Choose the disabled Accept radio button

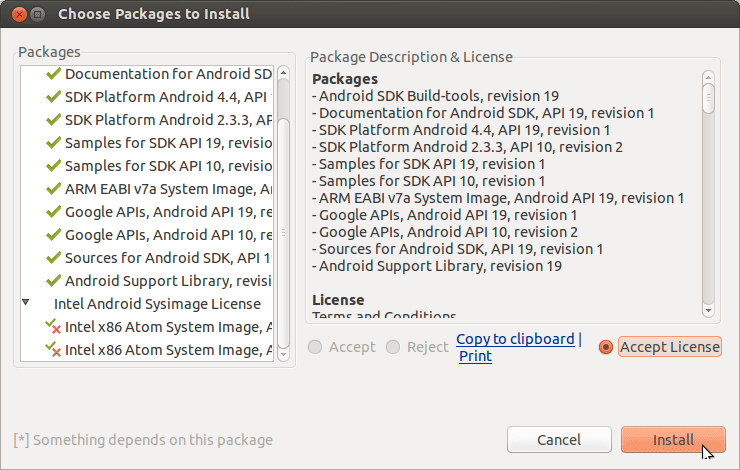(x=315, y=347)
